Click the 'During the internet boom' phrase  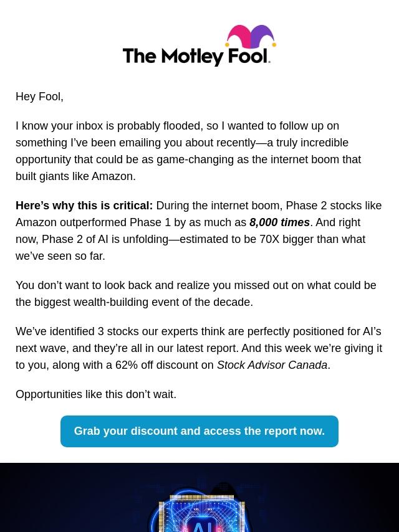point(219,206)
